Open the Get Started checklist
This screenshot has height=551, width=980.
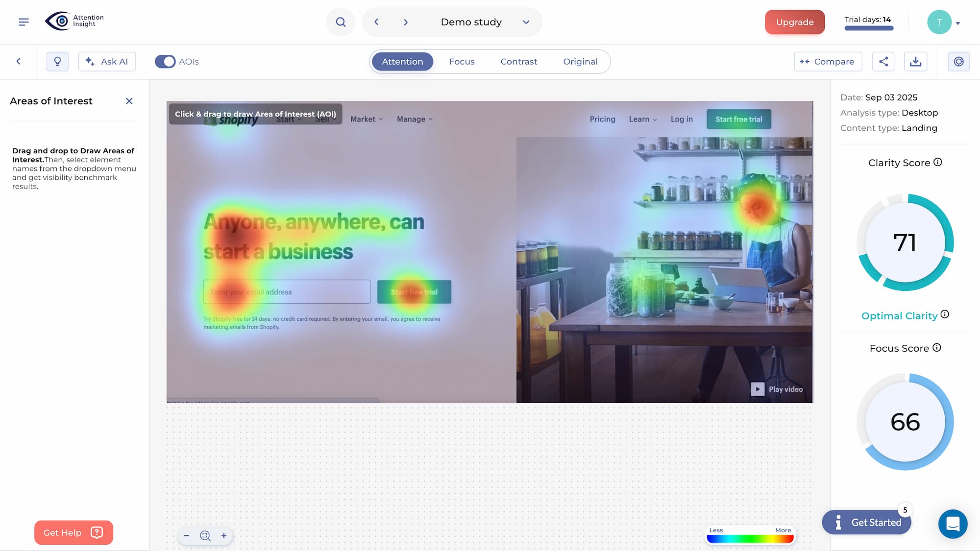click(x=866, y=522)
